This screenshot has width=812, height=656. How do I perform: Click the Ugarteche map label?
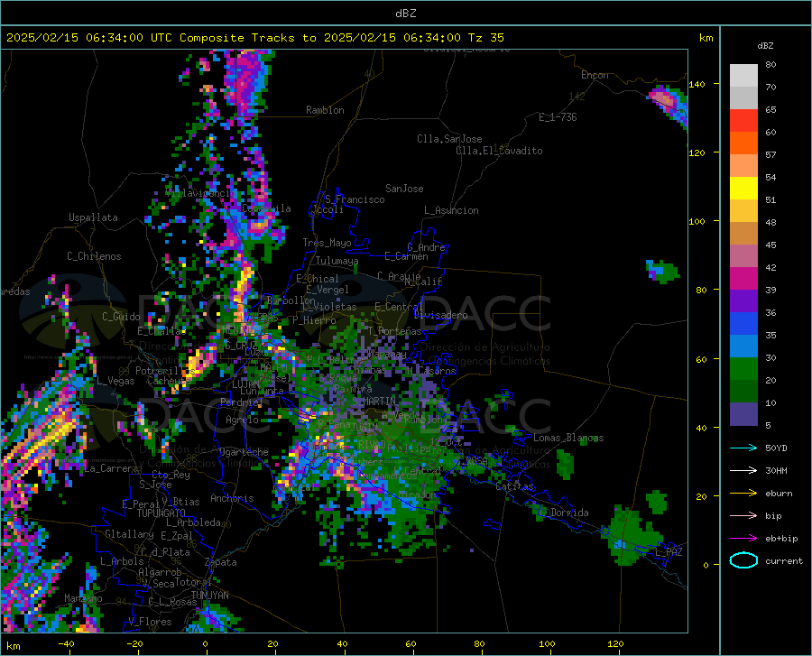tap(244, 452)
